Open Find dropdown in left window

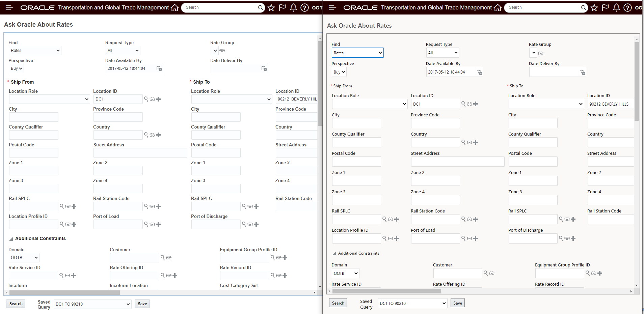[x=35, y=51]
